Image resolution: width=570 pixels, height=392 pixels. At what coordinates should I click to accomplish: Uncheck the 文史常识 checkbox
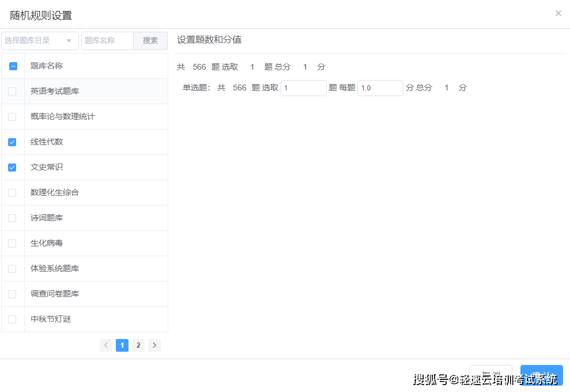point(13,168)
